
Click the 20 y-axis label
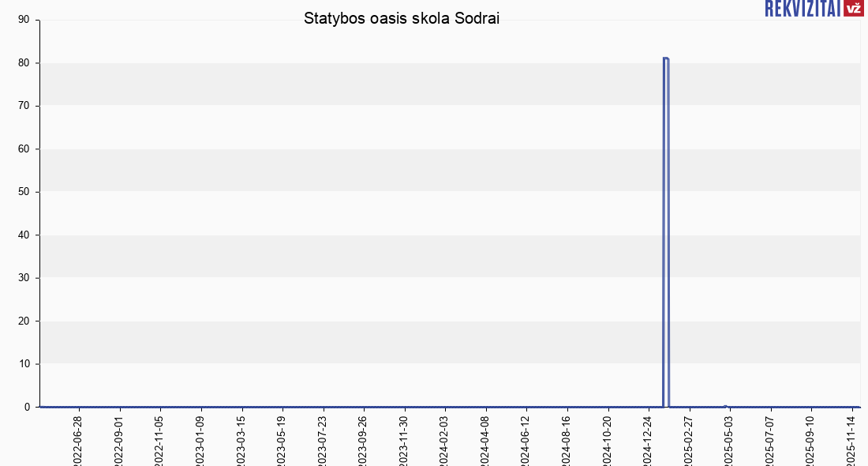pos(23,321)
